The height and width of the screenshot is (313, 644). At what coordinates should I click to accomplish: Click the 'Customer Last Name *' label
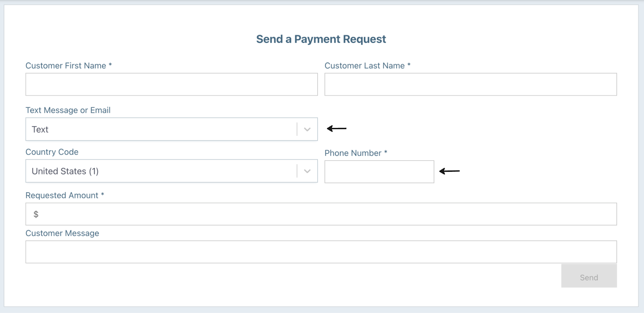[367, 66]
